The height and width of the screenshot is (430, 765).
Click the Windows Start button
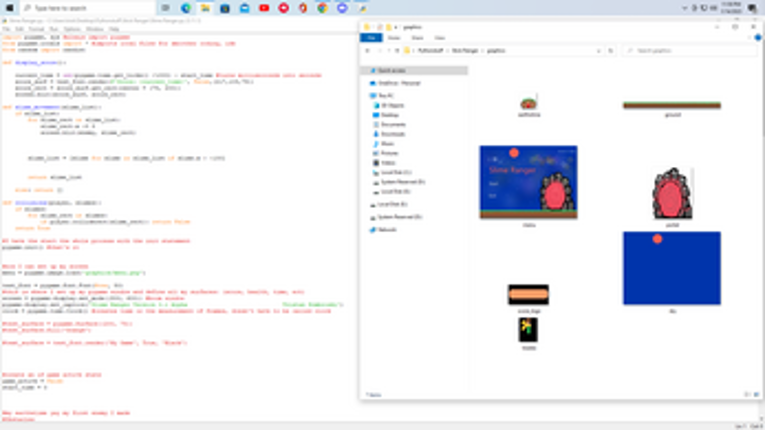click(8, 8)
